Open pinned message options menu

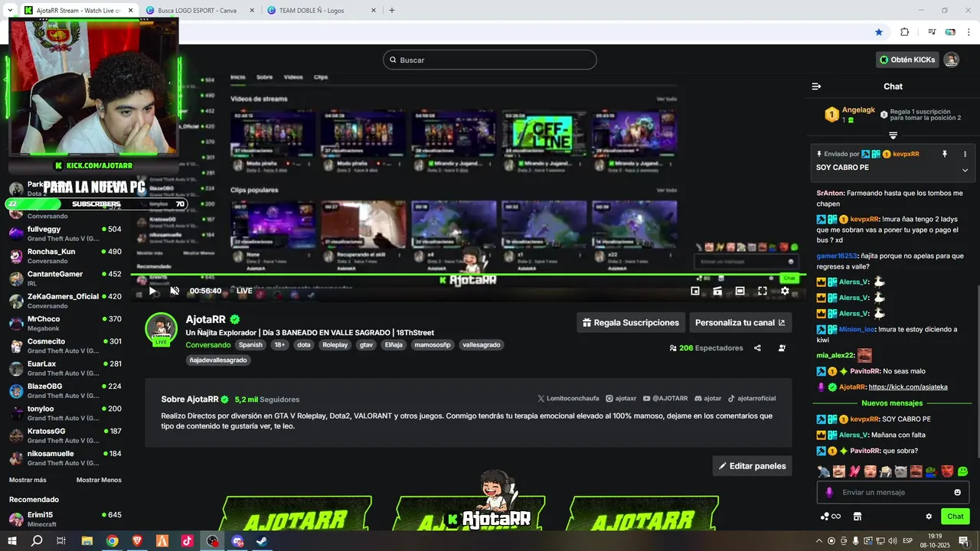click(x=965, y=154)
